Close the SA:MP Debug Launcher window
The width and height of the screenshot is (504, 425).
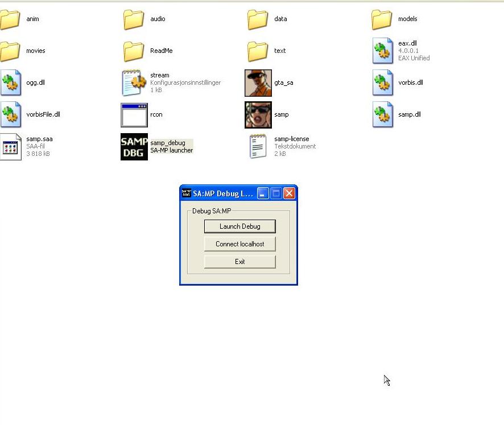289,193
